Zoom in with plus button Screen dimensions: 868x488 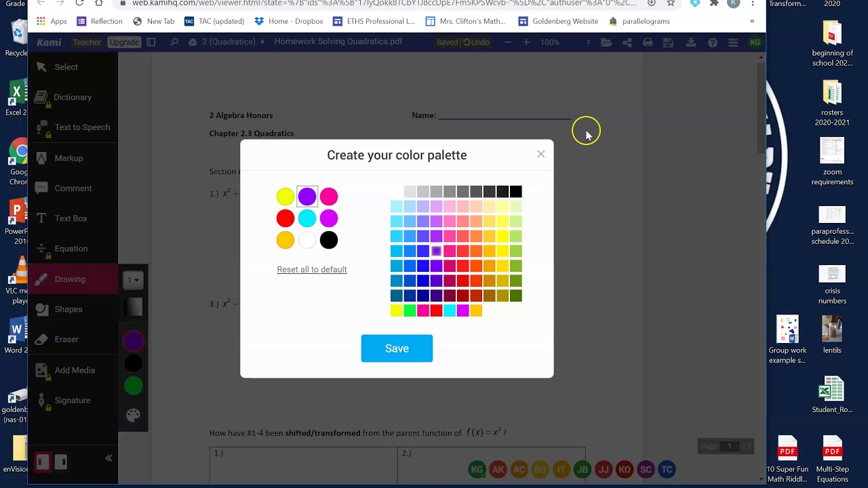526,42
